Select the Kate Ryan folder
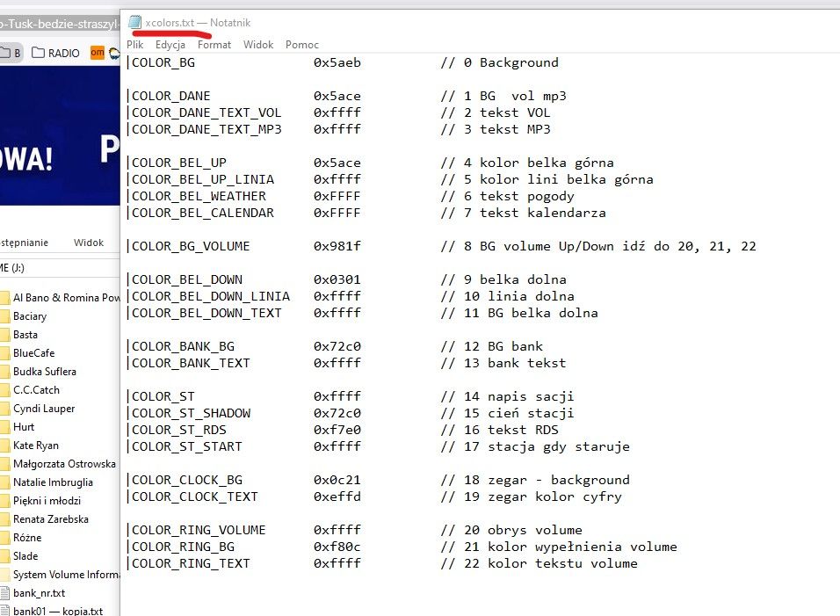The height and width of the screenshot is (616, 840). (x=36, y=446)
